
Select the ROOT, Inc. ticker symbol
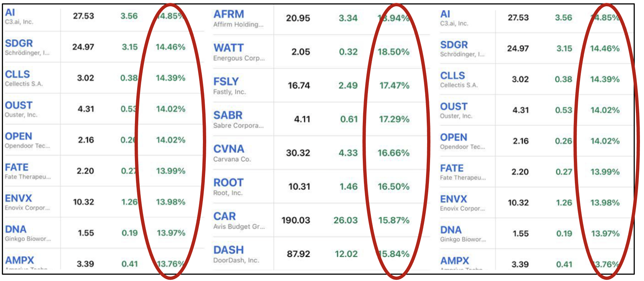[x=228, y=182]
